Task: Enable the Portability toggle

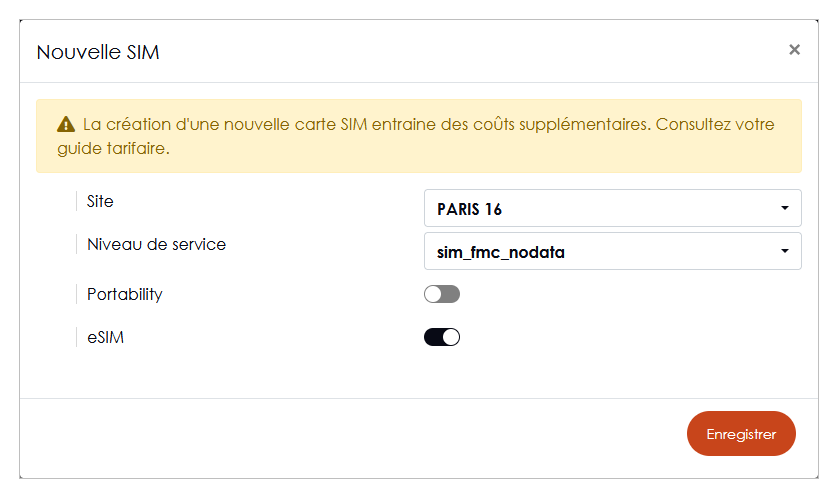Action: coord(442,294)
